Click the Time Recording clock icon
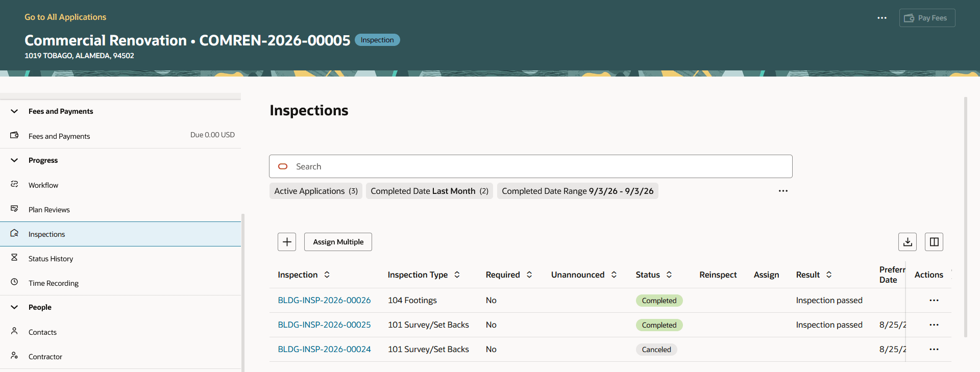 tap(14, 282)
